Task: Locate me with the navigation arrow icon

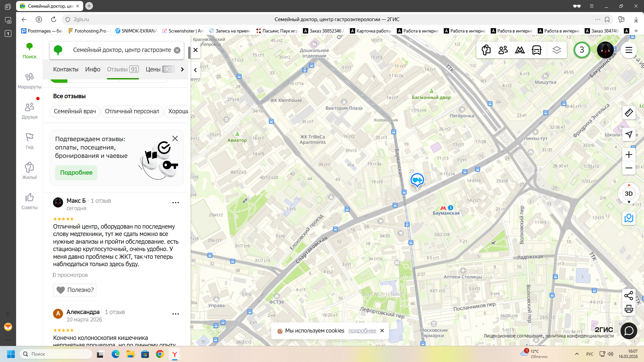Action: coord(629,134)
